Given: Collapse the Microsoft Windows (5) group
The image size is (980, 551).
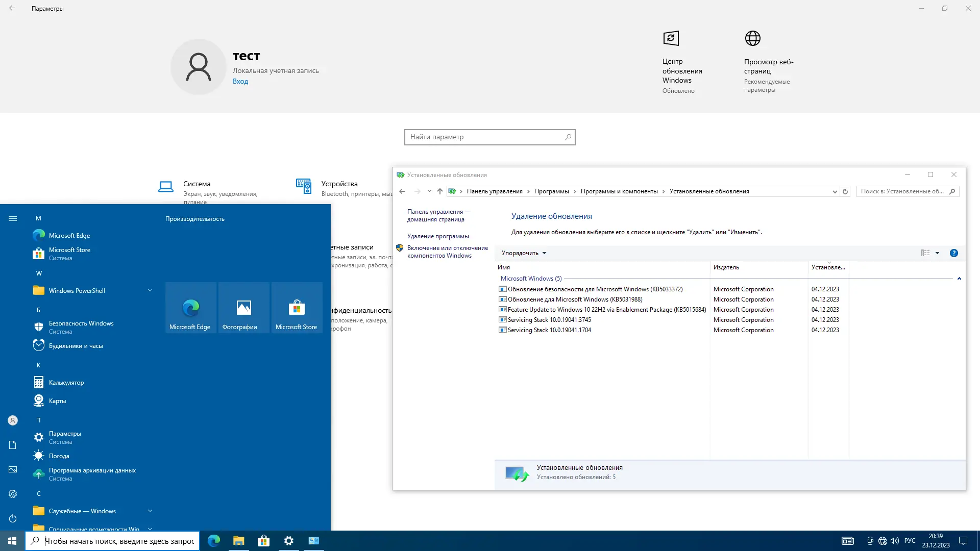Looking at the screenshot, I should tap(959, 279).
